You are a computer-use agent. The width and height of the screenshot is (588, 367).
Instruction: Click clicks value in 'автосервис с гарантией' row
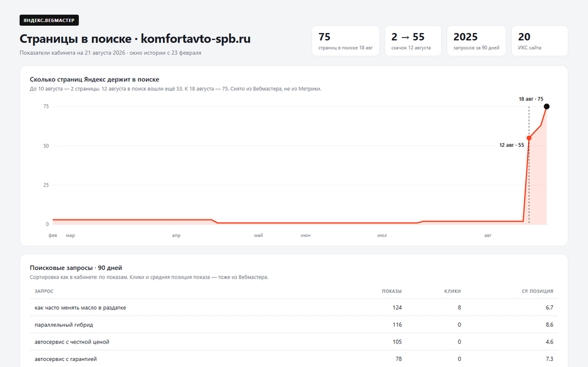pos(460,359)
